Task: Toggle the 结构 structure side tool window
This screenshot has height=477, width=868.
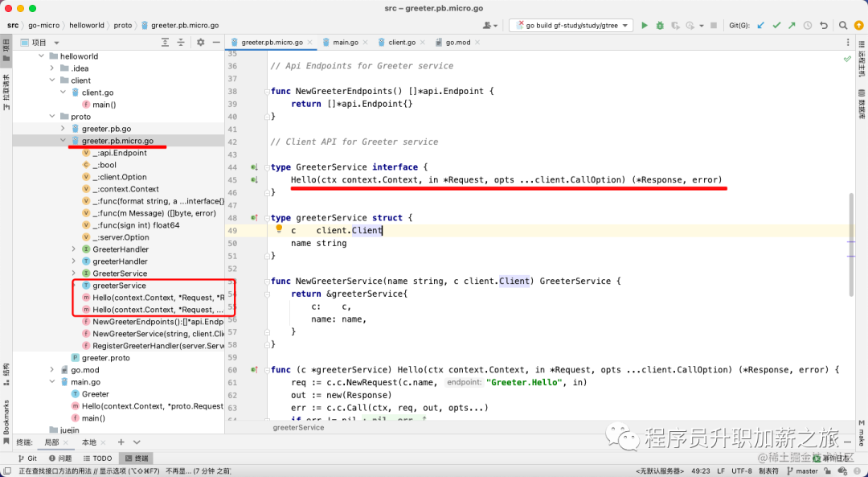Action: 6,375
